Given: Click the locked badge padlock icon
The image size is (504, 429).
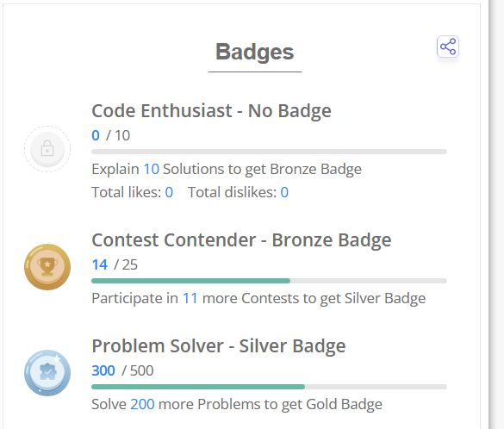Looking at the screenshot, I should 47,149.
